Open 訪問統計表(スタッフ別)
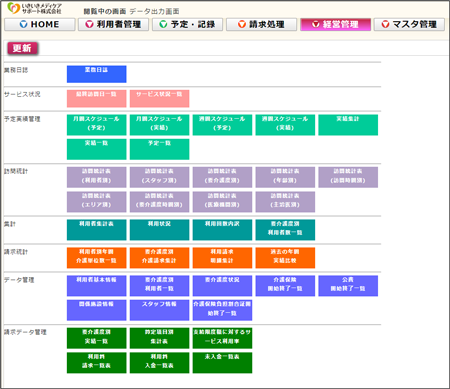The width and height of the screenshot is (450, 389). [159, 177]
